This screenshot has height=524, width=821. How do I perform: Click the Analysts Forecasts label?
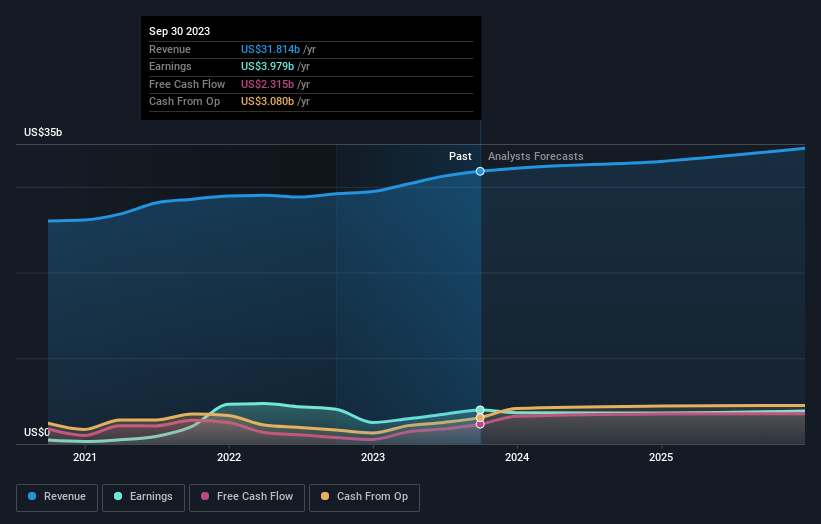click(536, 156)
